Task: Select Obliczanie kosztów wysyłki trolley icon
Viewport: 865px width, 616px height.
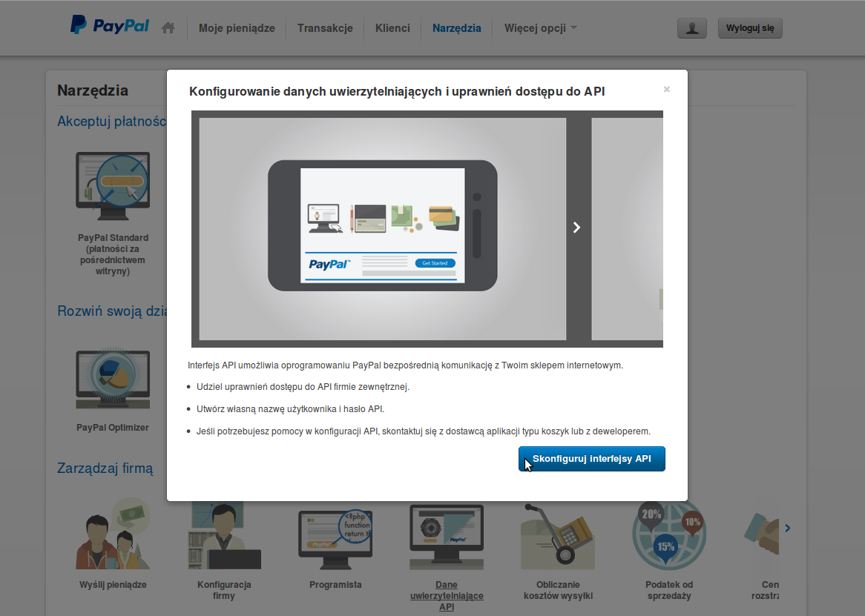Action: [558, 535]
